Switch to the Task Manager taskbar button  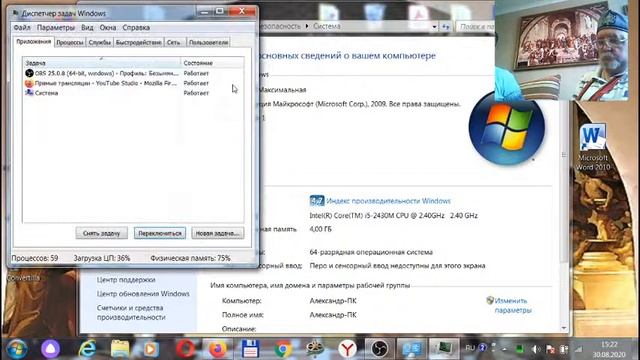444,349
